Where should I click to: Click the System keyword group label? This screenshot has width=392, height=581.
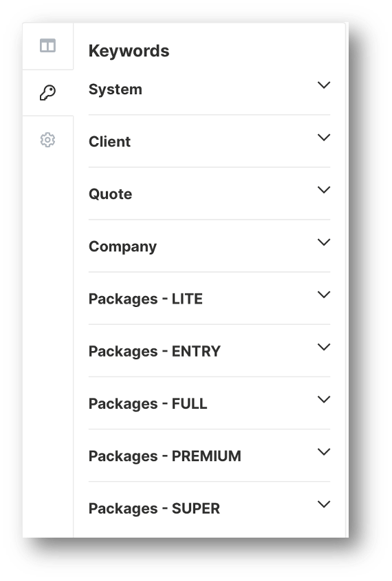point(115,89)
